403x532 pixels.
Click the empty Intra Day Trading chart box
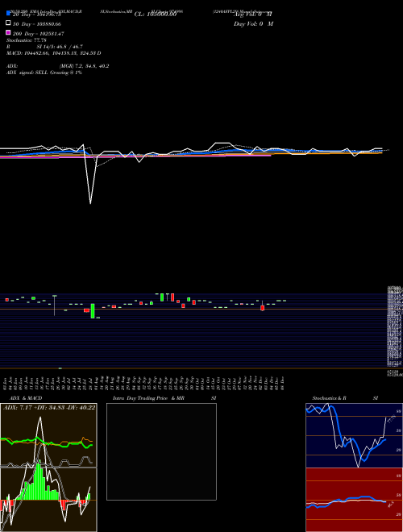coord(161,451)
